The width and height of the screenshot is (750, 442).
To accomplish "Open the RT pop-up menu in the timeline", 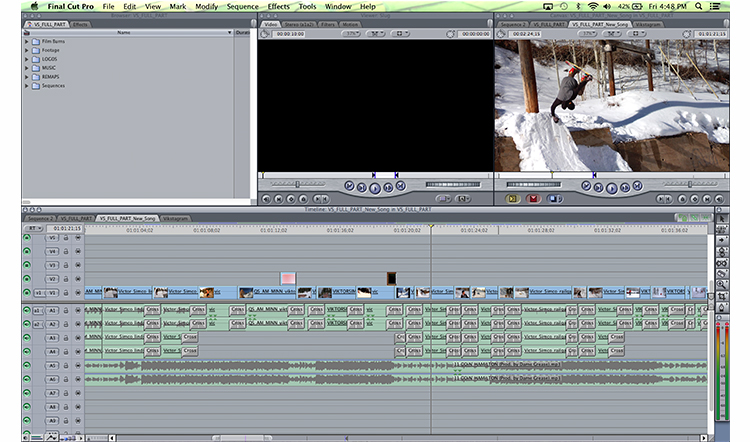I will point(33,228).
